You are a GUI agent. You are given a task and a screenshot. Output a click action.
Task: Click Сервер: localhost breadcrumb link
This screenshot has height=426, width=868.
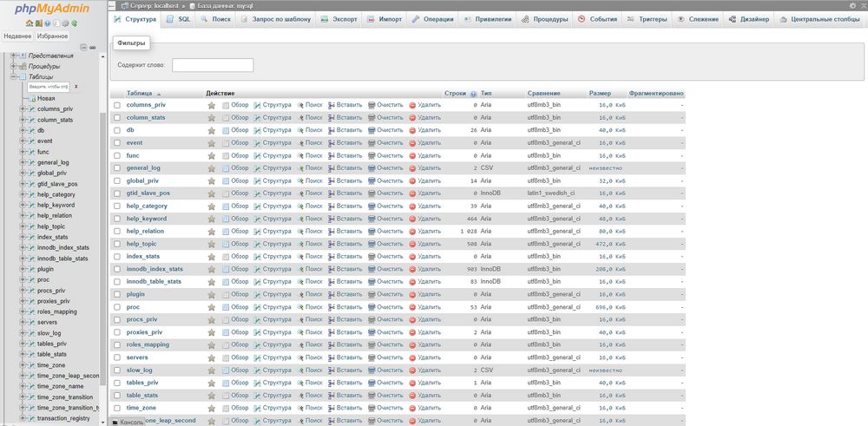click(154, 5)
